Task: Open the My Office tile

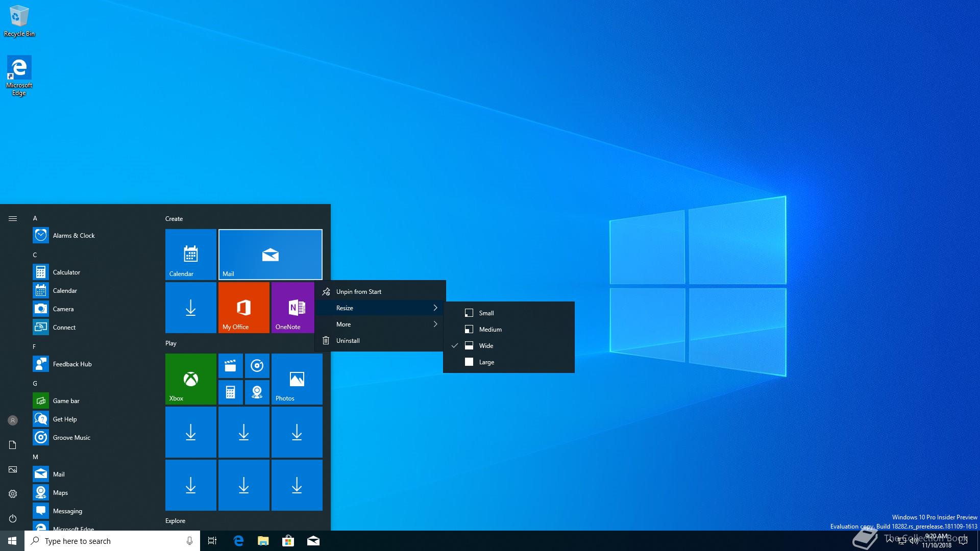Action: click(244, 308)
